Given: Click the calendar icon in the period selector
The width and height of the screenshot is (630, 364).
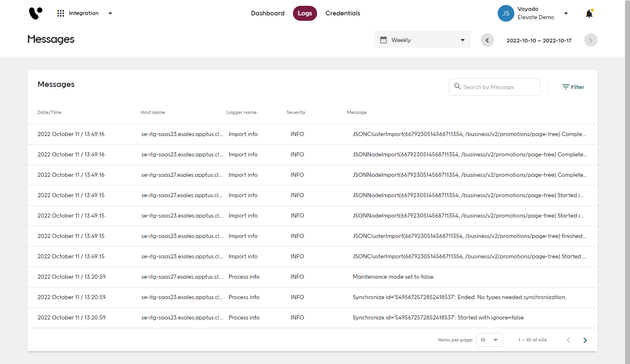Looking at the screenshot, I should pos(384,40).
